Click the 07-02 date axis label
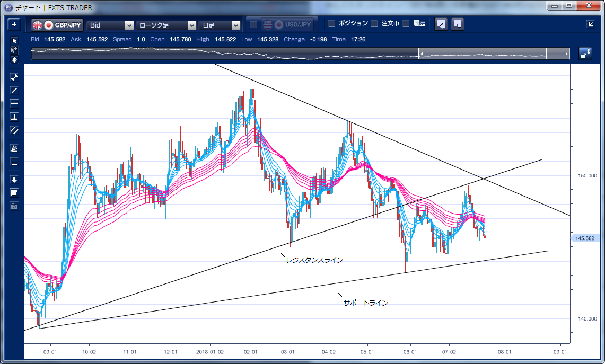The image size is (605, 364). pos(449,352)
